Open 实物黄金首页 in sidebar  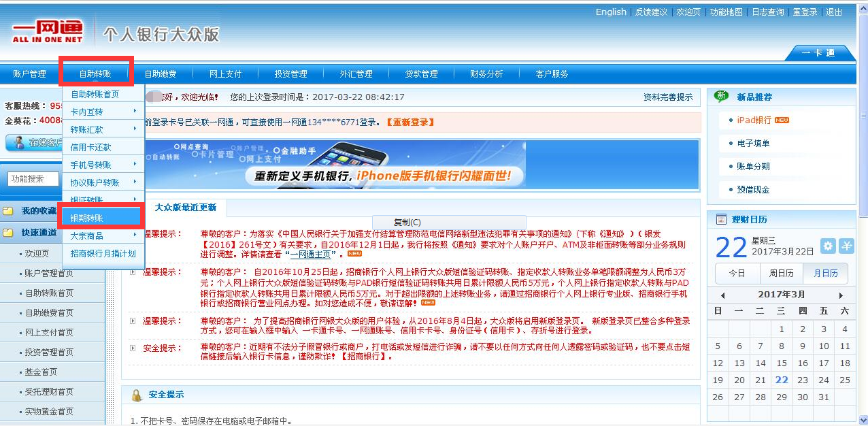click(50, 412)
